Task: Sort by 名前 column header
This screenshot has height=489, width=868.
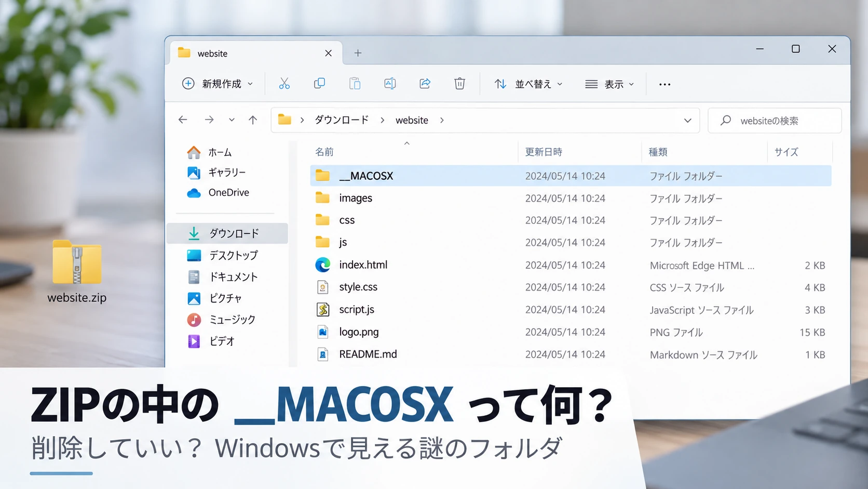Action: (x=324, y=152)
